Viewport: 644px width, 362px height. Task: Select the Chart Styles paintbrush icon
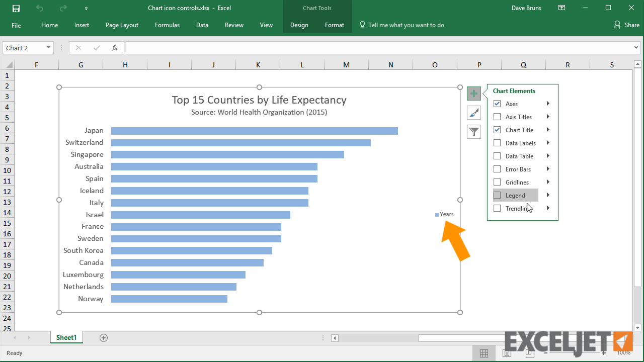pyautogui.click(x=473, y=112)
